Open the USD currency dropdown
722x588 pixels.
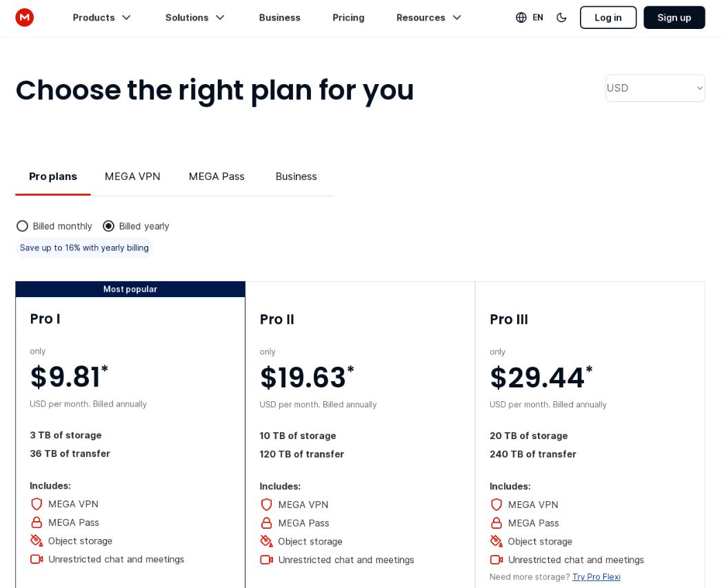[655, 88]
